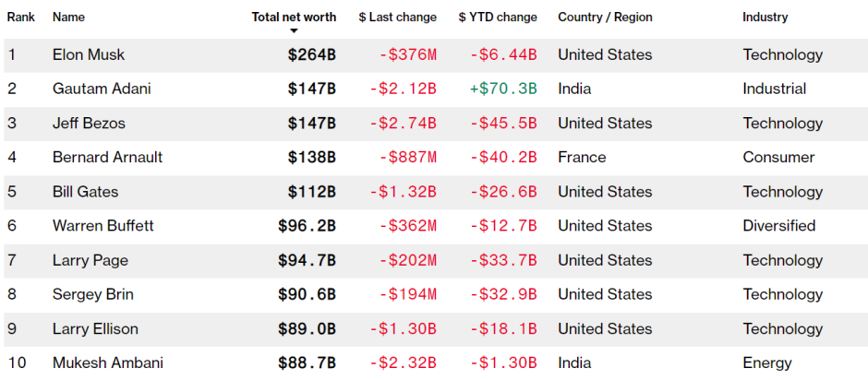Sort by the Name column header

tap(68, 18)
